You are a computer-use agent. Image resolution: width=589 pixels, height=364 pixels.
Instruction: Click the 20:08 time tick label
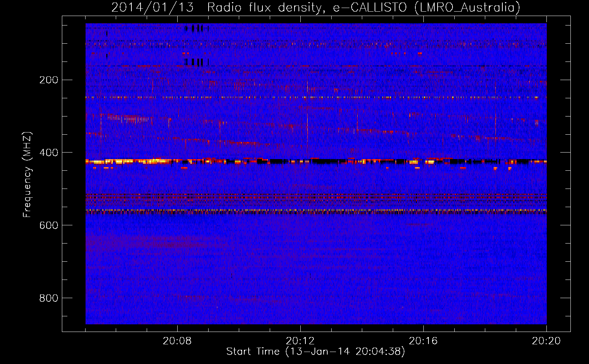pos(177,341)
